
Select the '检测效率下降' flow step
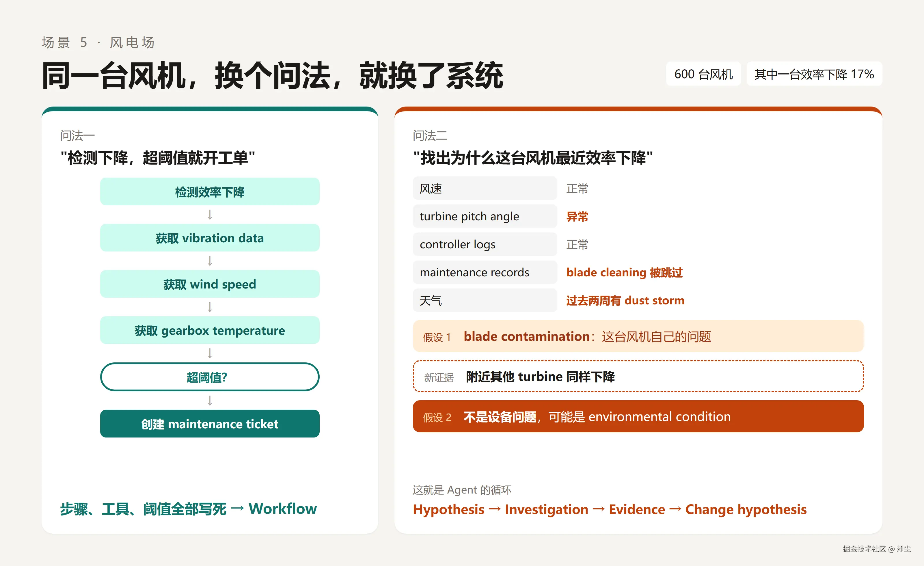point(210,192)
